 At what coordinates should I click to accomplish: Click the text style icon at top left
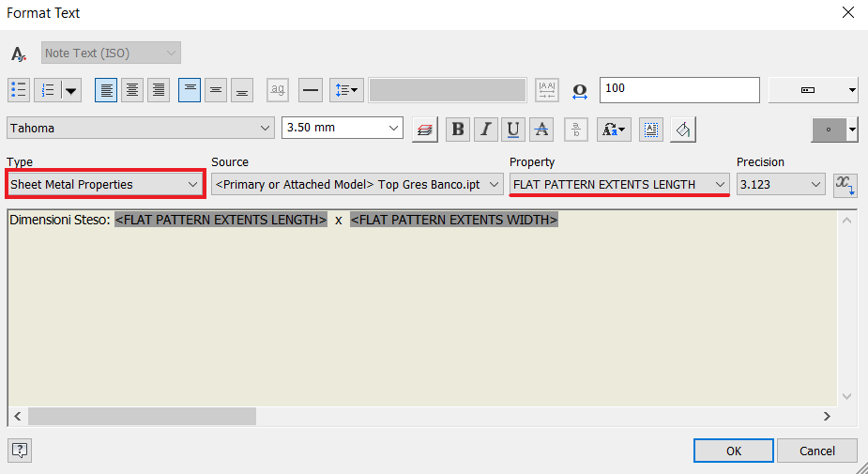[x=19, y=54]
